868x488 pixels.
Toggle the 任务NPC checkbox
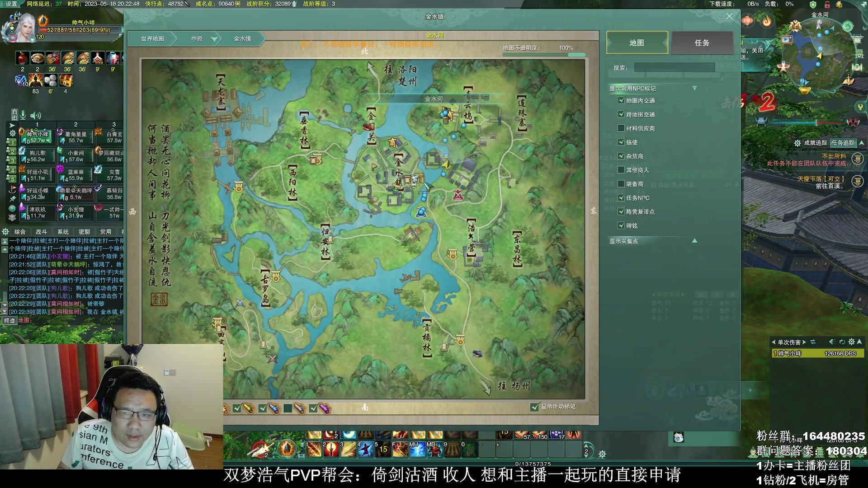coord(621,197)
